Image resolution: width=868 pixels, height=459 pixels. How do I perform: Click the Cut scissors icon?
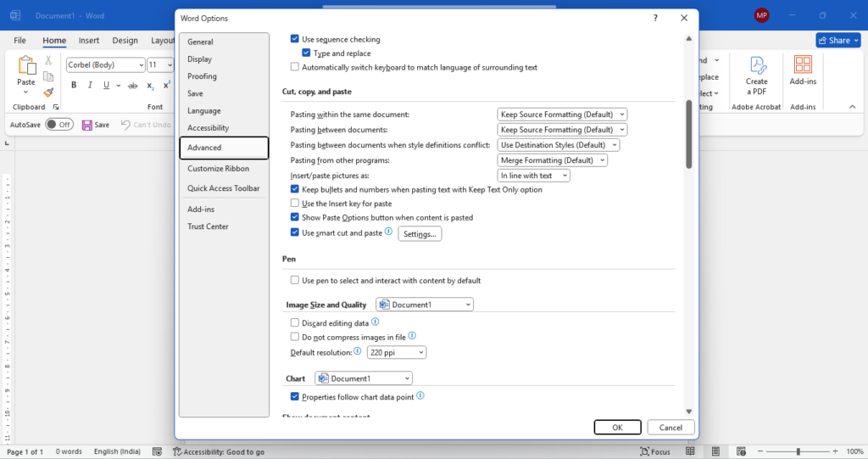(48, 60)
